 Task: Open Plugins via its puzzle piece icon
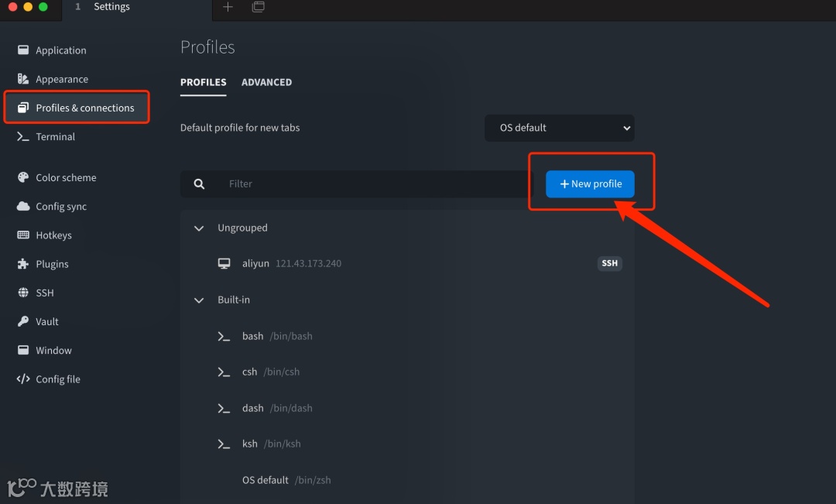pyautogui.click(x=23, y=264)
